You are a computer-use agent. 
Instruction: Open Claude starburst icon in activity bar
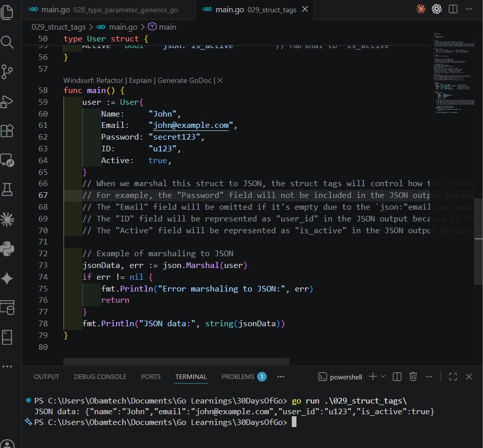[7, 220]
